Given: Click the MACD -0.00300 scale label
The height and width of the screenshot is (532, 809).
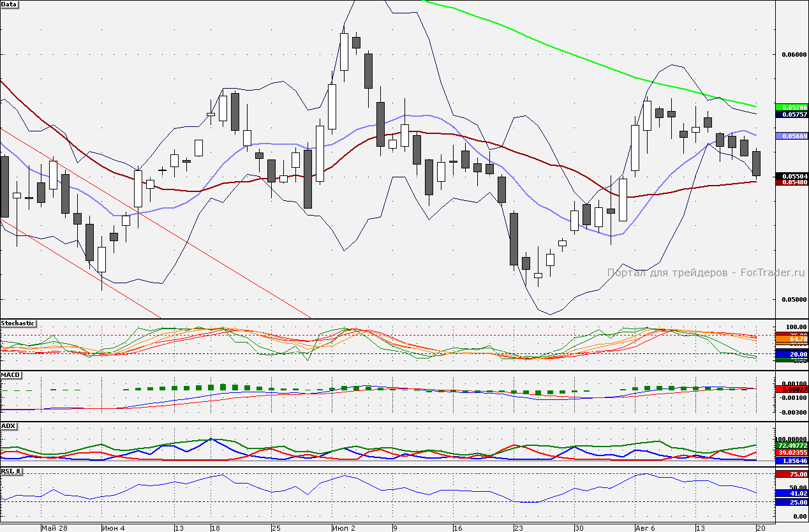Looking at the screenshot, I should coord(794,413).
